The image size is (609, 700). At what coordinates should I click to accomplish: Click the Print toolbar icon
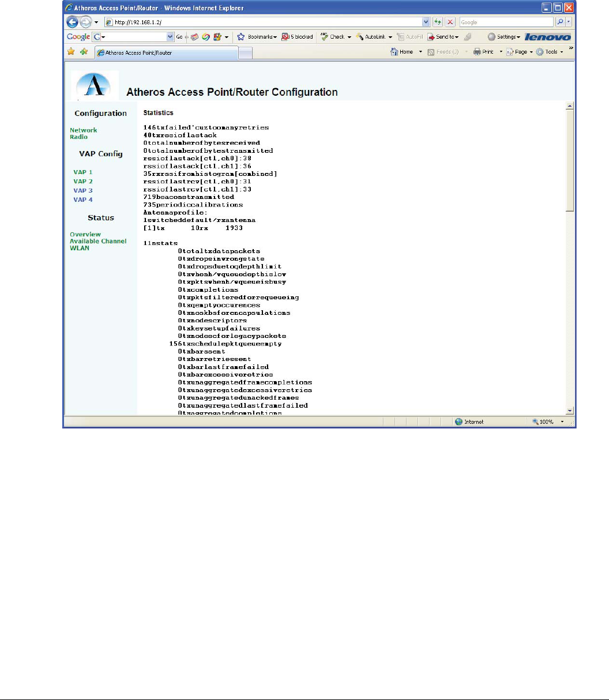pyautogui.click(x=483, y=52)
